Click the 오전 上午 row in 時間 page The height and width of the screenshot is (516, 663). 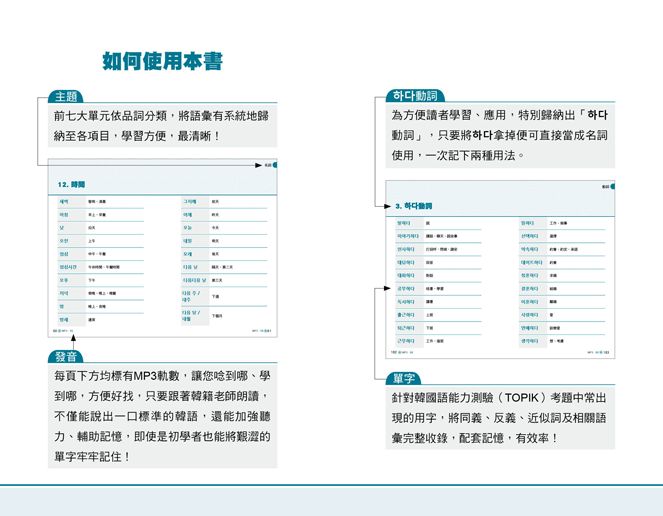(x=101, y=241)
